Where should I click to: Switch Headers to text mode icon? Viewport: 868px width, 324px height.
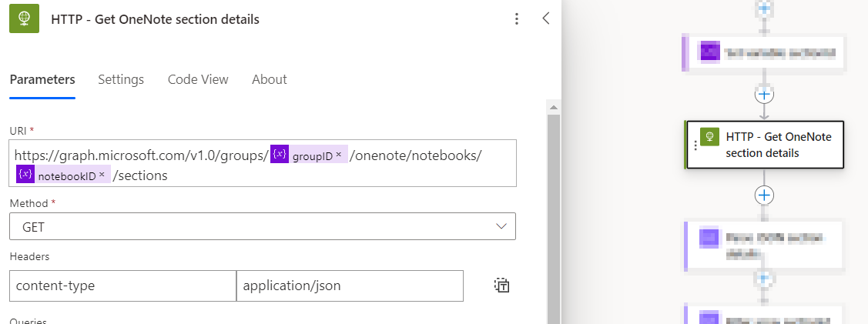[501, 286]
